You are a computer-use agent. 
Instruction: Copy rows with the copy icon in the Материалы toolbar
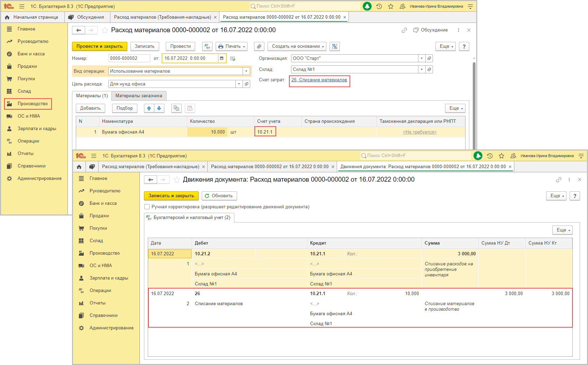click(x=177, y=108)
